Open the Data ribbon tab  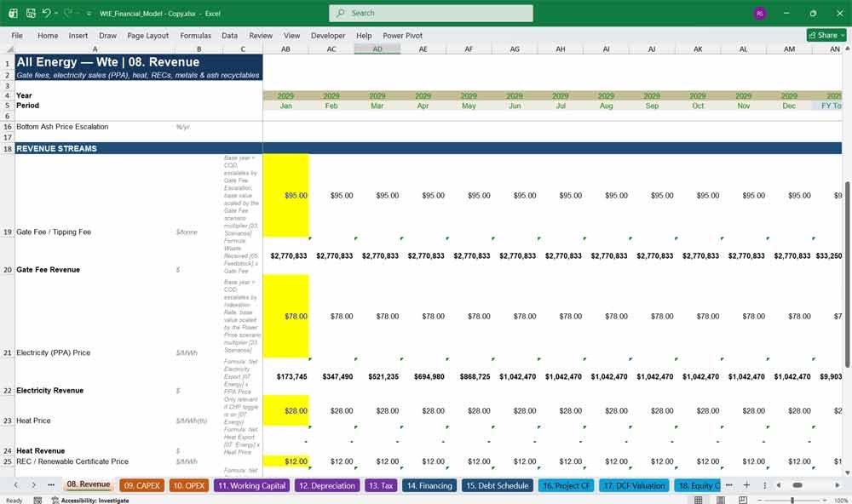click(x=229, y=35)
